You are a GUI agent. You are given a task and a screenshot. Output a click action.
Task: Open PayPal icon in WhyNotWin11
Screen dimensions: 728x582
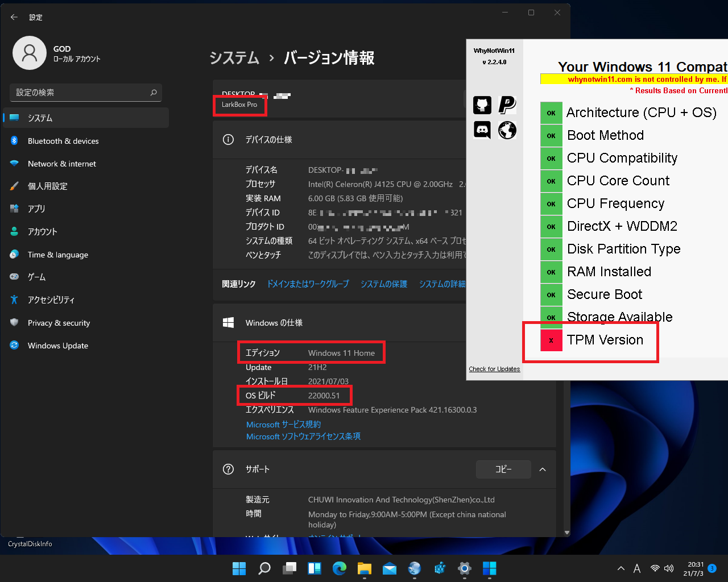tap(507, 105)
